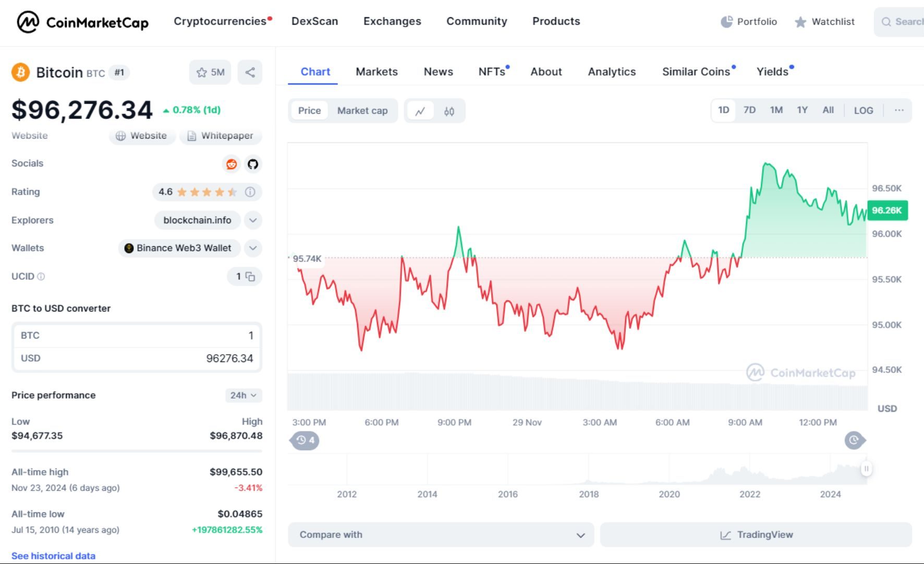Switch chart to Market cap view

pos(362,111)
